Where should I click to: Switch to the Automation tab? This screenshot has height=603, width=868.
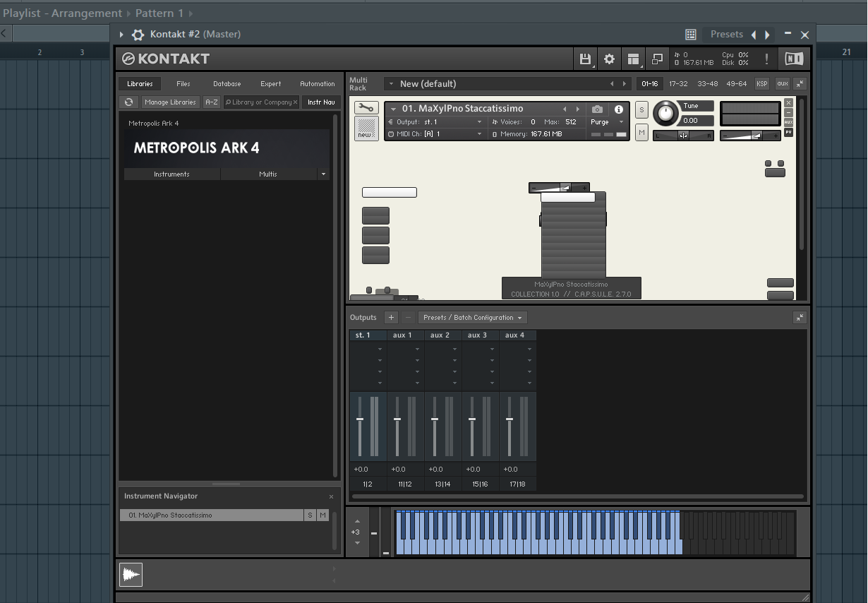[318, 83]
